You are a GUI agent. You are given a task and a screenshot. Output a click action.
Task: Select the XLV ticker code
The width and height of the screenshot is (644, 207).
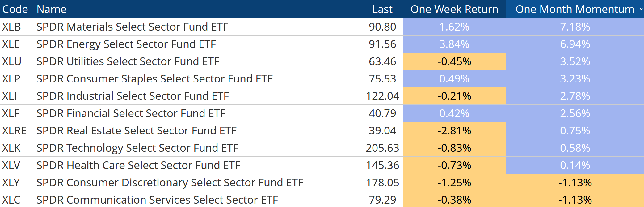(x=11, y=165)
